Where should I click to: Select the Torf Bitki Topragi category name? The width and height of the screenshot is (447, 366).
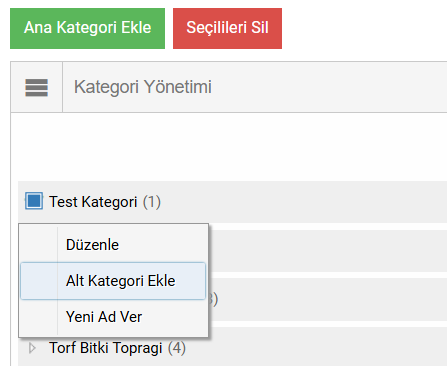click(x=106, y=348)
